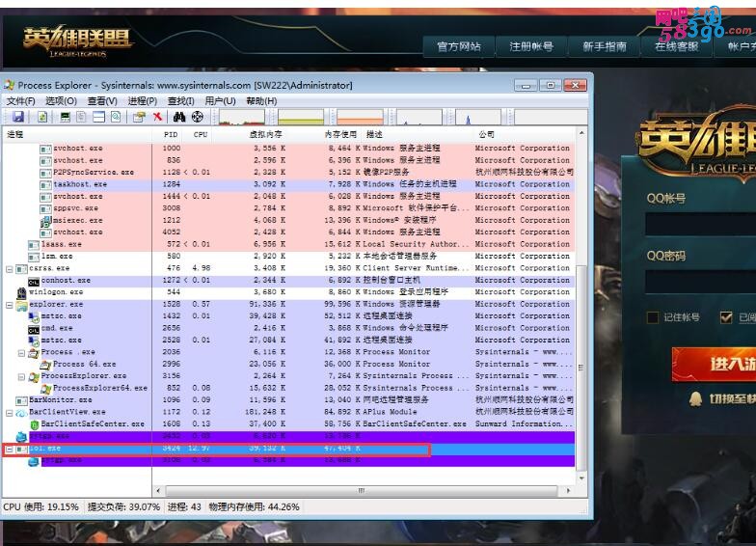The height and width of the screenshot is (546, 756).
Task: Click the red 进入游戏 login button
Action: pos(714,365)
